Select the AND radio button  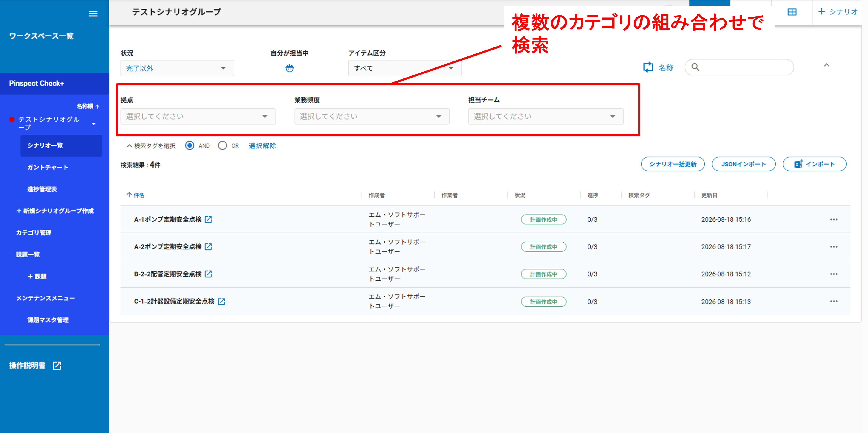pyautogui.click(x=190, y=145)
